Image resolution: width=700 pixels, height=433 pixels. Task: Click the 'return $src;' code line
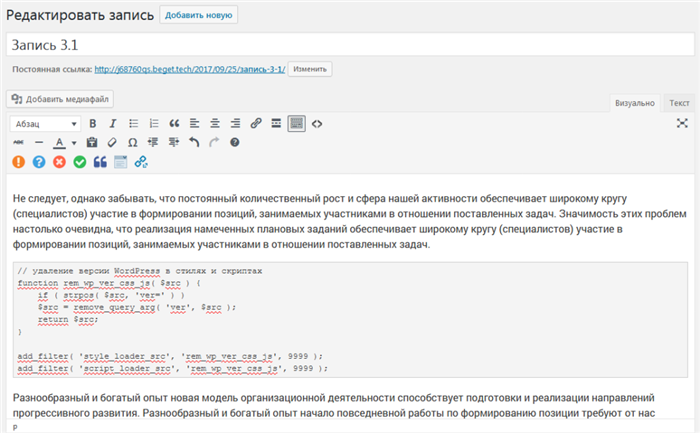[x=68, y=320]
